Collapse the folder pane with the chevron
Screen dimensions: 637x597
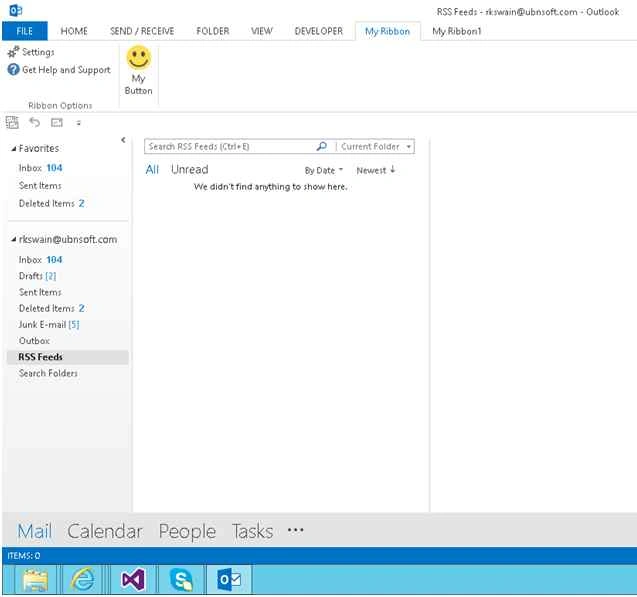[x=123, y=140]
